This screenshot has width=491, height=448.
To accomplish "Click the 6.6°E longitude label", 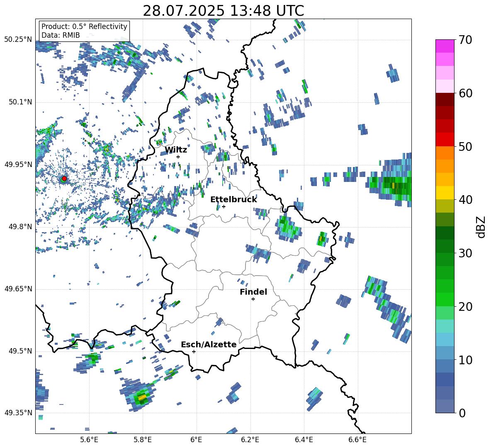I will pyautogui.click(x=357, y=440).
